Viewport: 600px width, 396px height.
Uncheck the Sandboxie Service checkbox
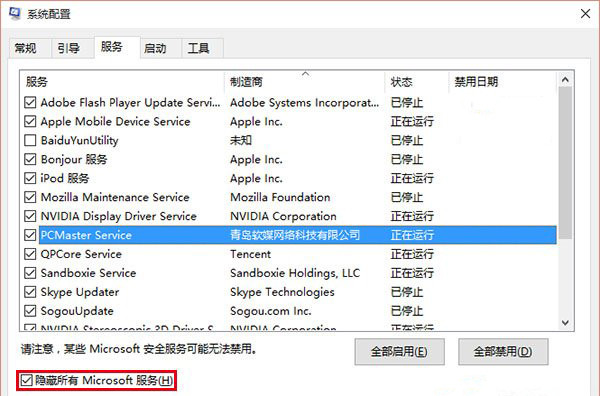tap(30, 273)
